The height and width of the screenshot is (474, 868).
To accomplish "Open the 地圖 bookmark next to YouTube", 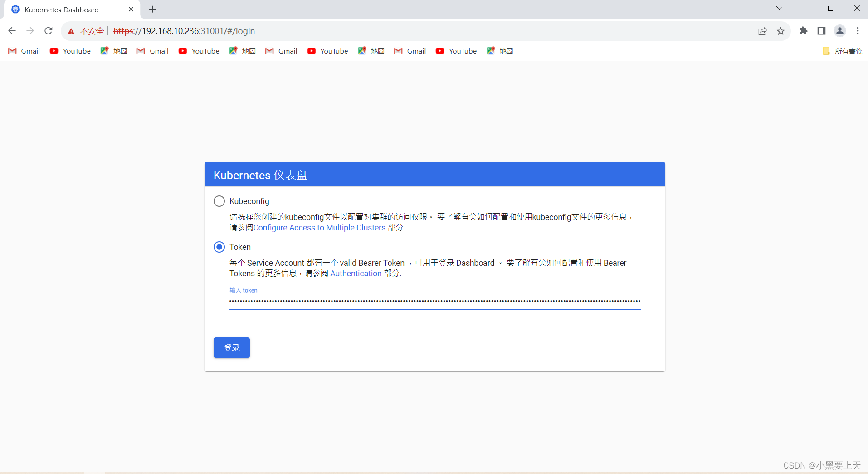I will pyautogui.click(x=114, y=51).
